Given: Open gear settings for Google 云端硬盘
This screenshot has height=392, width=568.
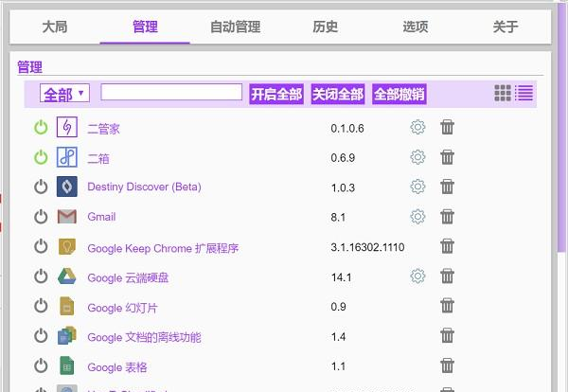Looking at the screenshot, I should [417, 276].
